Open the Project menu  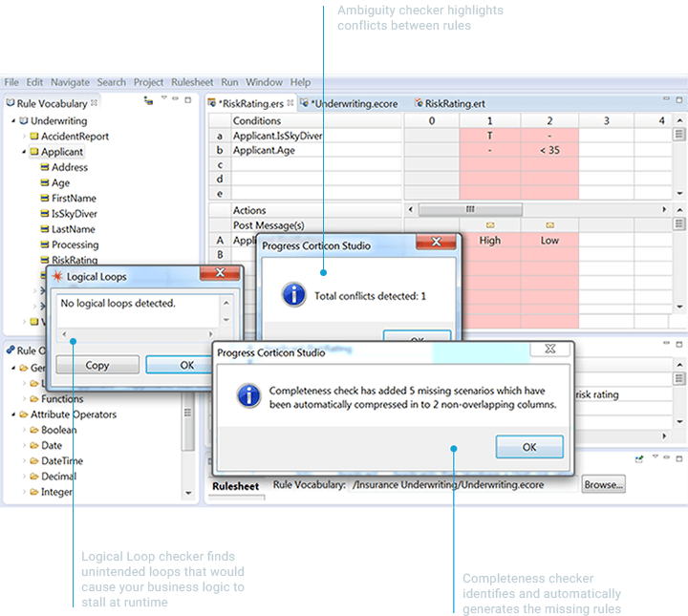pyautogui.click(x=148, y=82)
